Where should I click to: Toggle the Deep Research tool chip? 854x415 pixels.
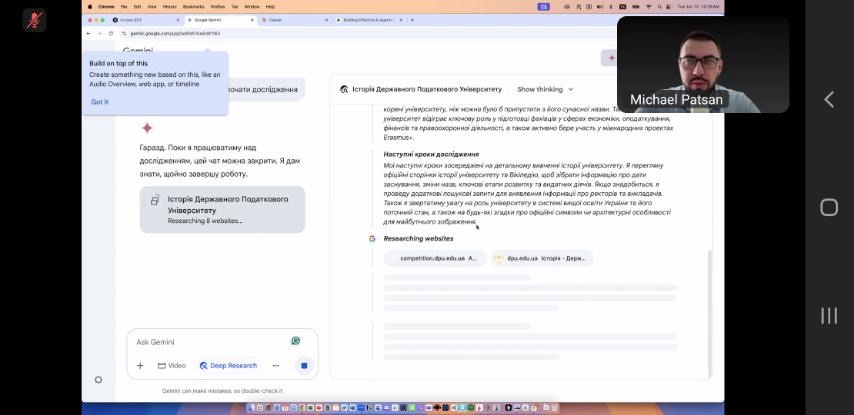228,366
